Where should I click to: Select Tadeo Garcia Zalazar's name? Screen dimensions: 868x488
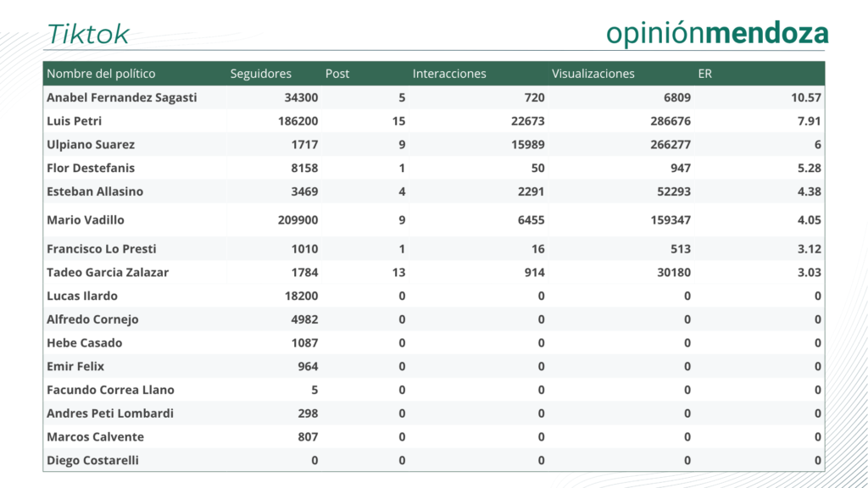click(x=108, y=273)
